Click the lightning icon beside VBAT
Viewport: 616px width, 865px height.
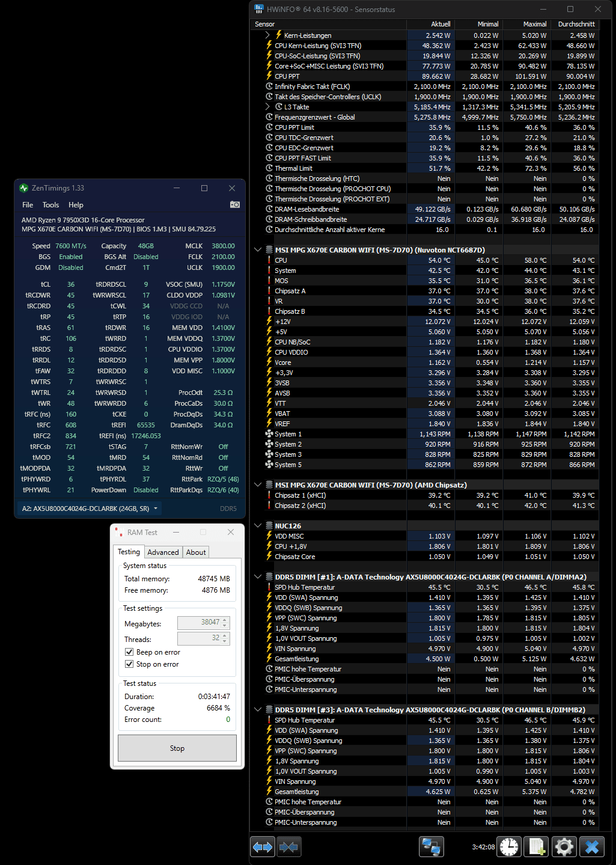269,414
